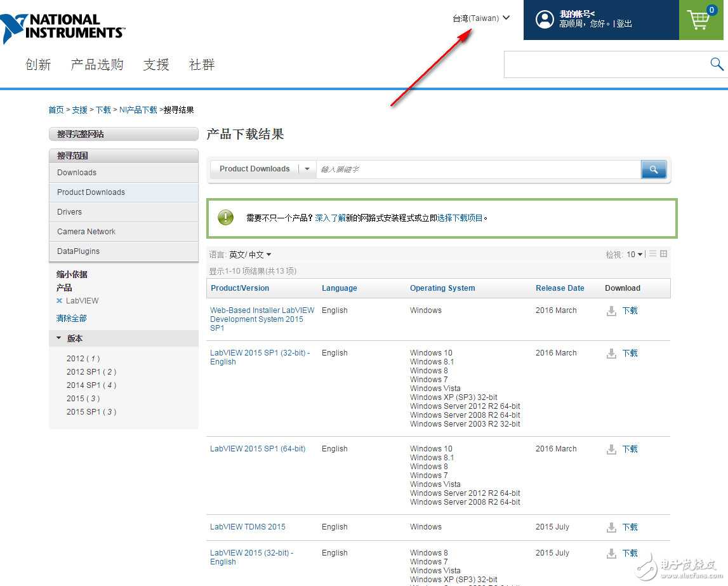Click download icon for LabVIEW TDMS 2015 row

click(x=611, y=528)
